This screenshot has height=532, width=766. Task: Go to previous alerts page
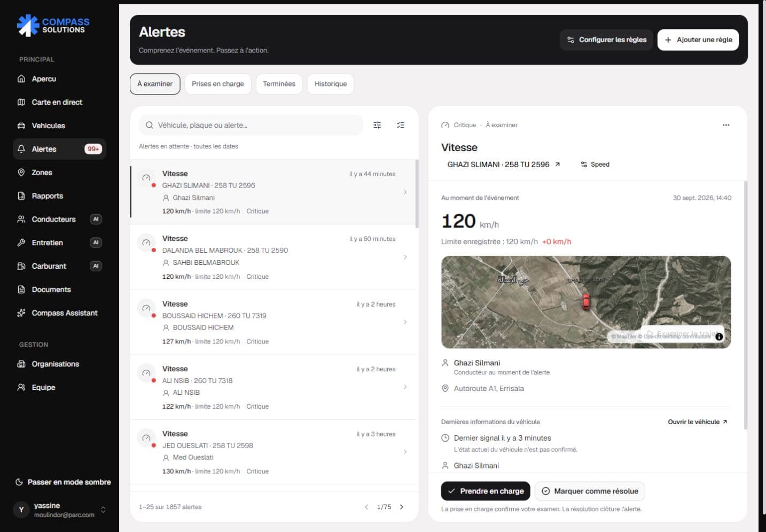point(366,507)
